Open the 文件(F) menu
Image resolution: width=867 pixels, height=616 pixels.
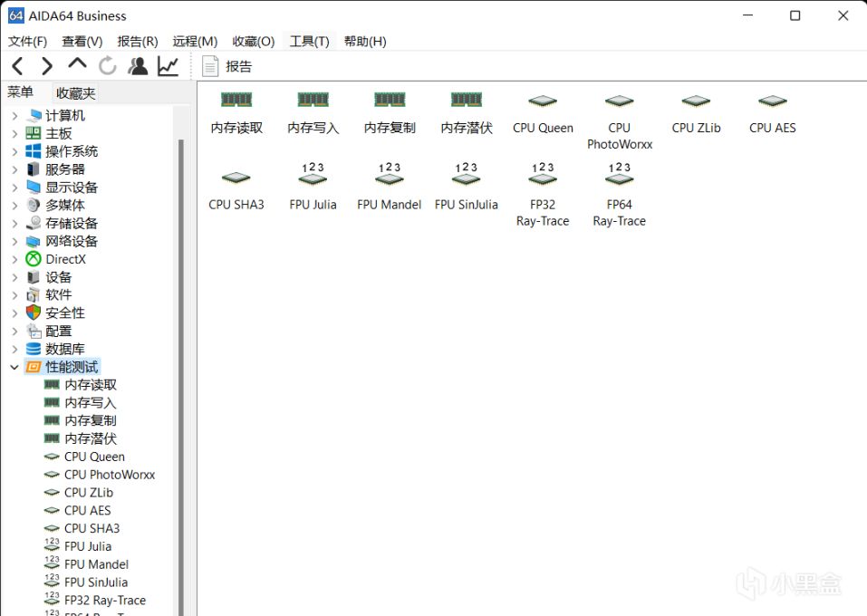[27, 42]
